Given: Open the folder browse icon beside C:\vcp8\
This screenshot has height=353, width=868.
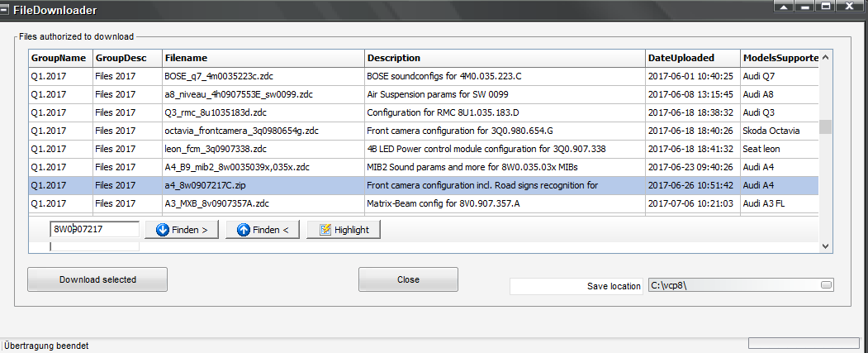Looking at the screenshot, I should tap(826, 285).
